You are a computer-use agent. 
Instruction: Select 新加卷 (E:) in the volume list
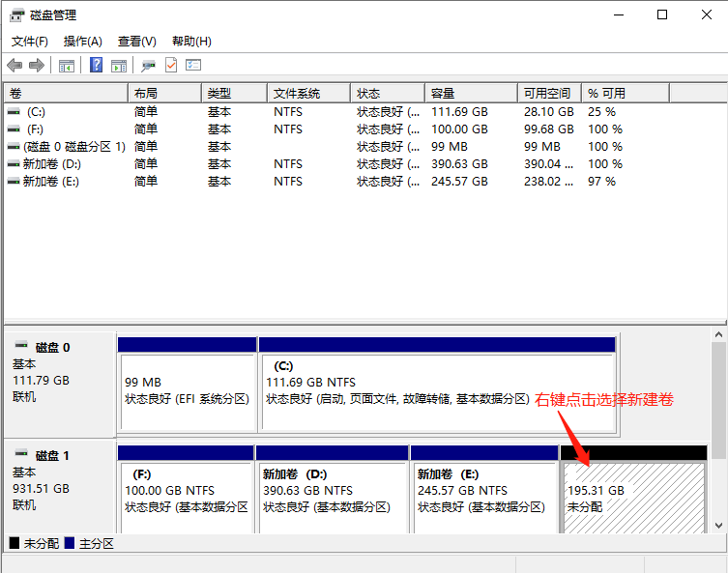[x=51, y=182]
